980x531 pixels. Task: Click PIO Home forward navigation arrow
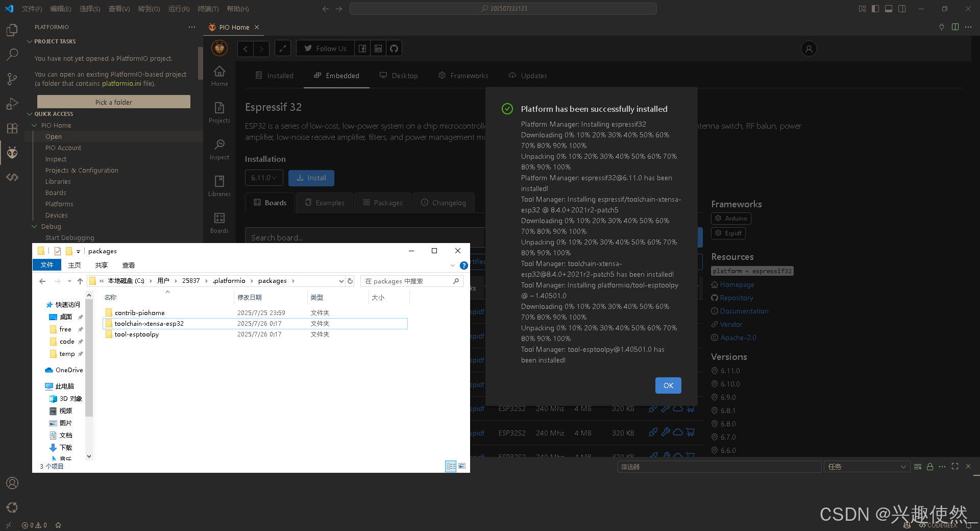click(x=261, y=49)
